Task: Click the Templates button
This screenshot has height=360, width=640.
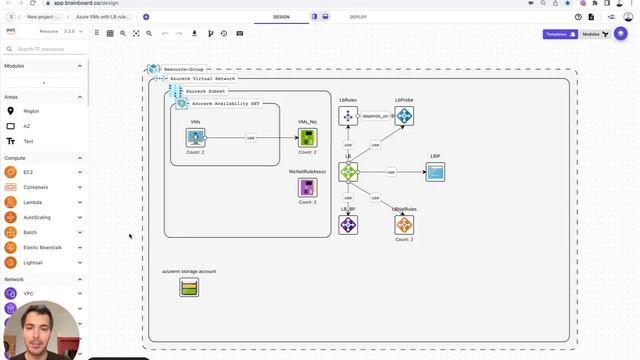Action: pyautogui.click(x=560, y=34)
